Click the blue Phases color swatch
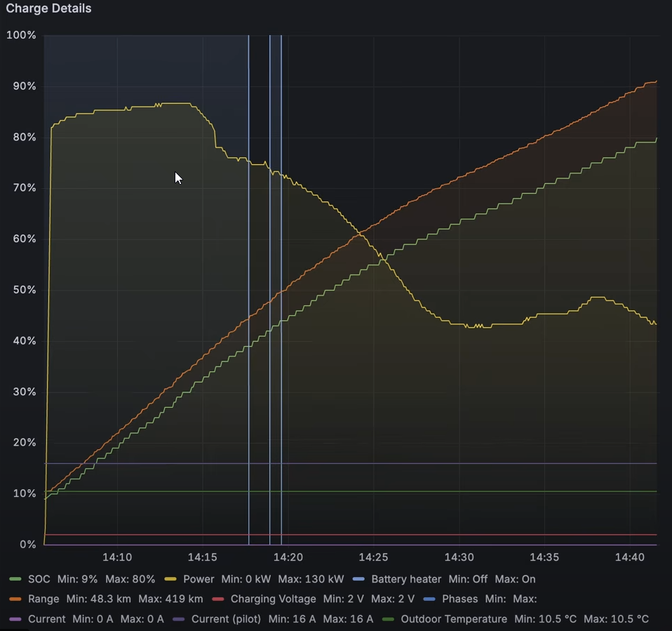The width and height of the screenshot is (672, 631). pos(429,599)
